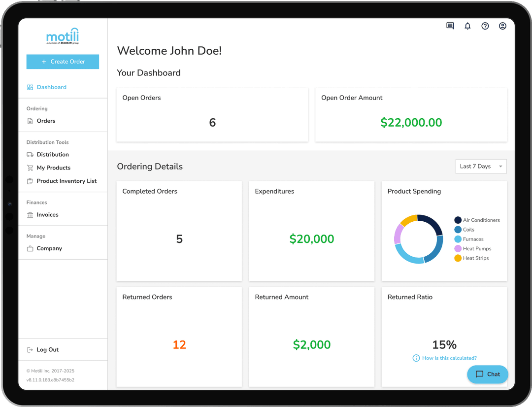The width and height of the screenshot is (532, 407).
Task: Open the feedback message icon top right
Action: (x=450, y=26)
